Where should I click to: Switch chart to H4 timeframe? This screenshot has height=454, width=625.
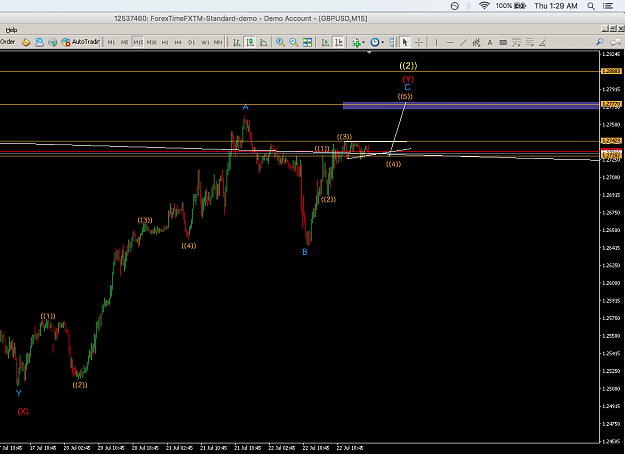coord(178,42)
